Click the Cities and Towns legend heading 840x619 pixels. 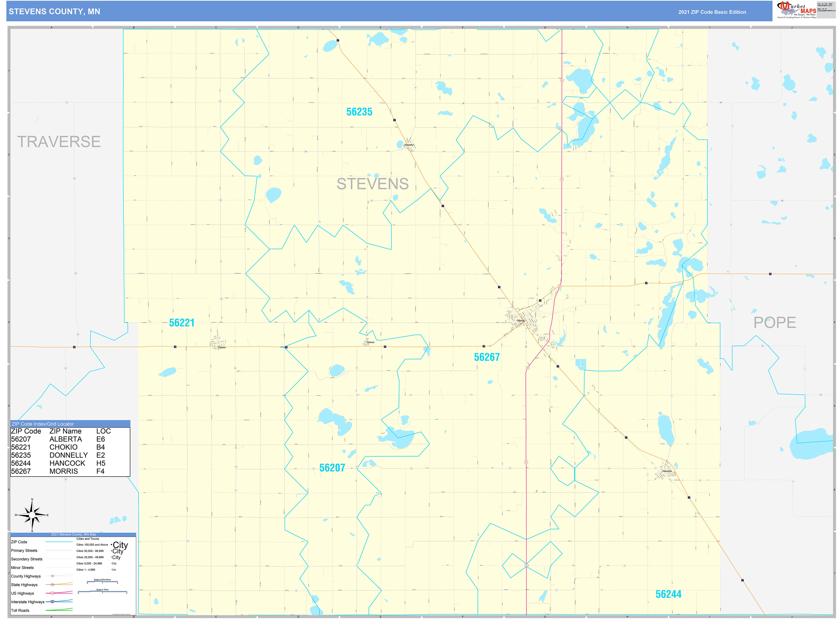(88, 539)
